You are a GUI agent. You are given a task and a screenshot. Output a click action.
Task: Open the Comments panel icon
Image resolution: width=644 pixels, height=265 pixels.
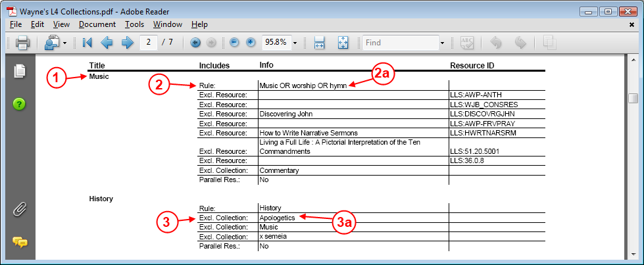point(20,243)
